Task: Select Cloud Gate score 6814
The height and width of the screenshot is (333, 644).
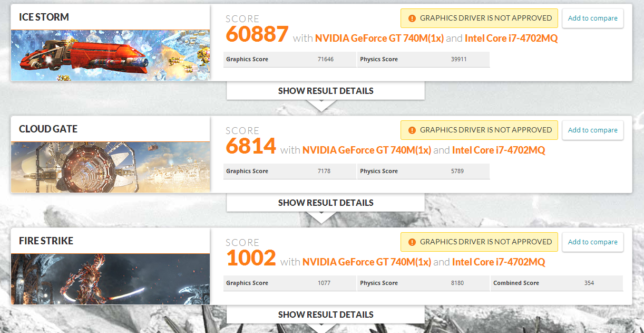Action: coord(251,146)
